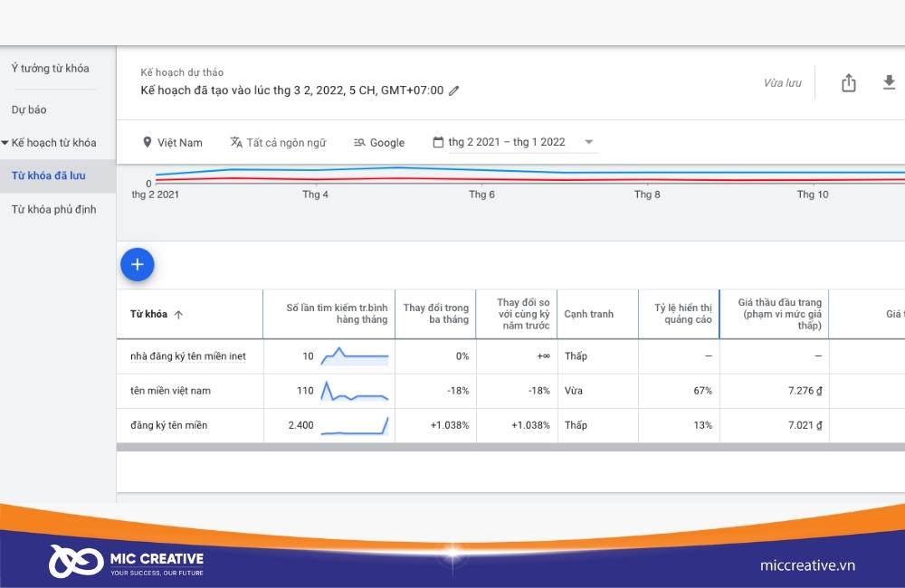Click keyword nhà đăng ký tên miền inet
Screen dimensions: 905x588
click(x=188, y=356)
